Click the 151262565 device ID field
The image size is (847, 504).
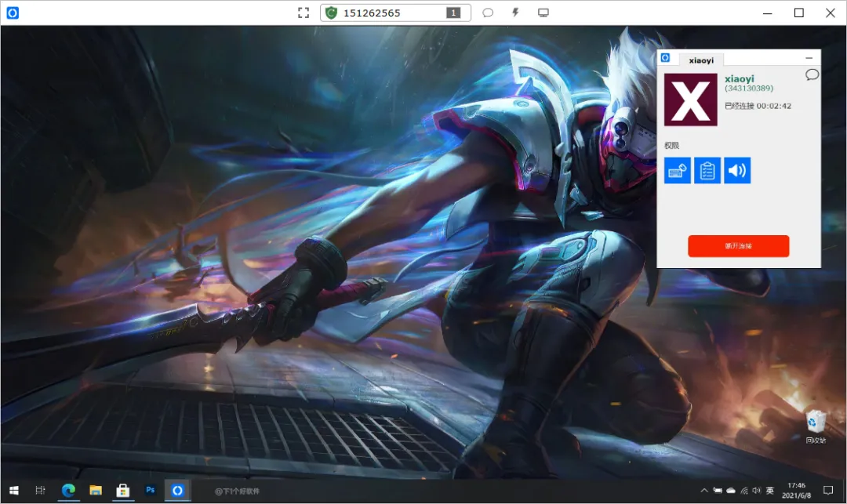[394, 13]
